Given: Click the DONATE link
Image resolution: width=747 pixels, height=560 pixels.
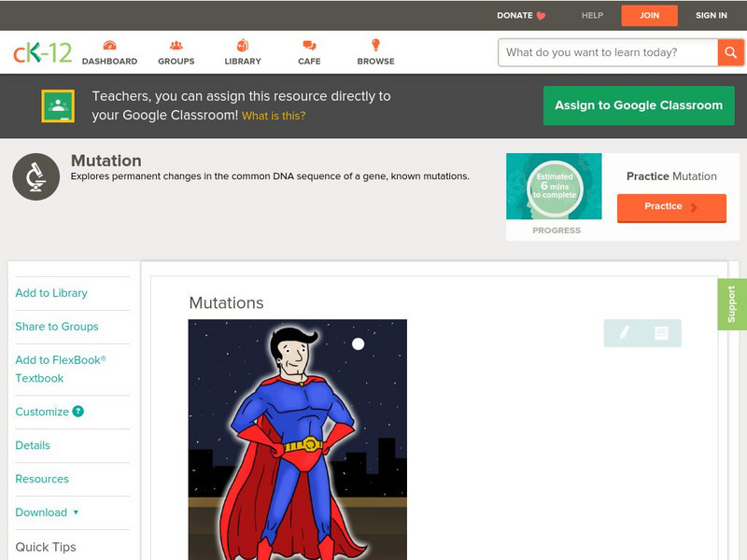Looking at the screenshot, I should coord(515,15).
